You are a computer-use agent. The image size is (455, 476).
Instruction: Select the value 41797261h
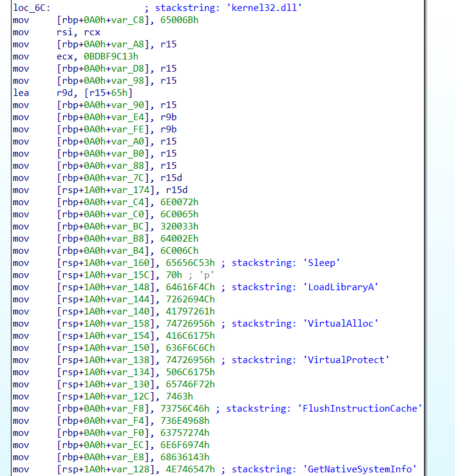[191, 311]
